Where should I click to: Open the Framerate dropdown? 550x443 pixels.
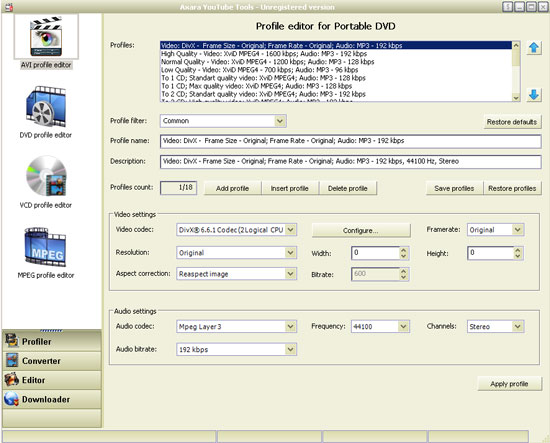[518, 230]
